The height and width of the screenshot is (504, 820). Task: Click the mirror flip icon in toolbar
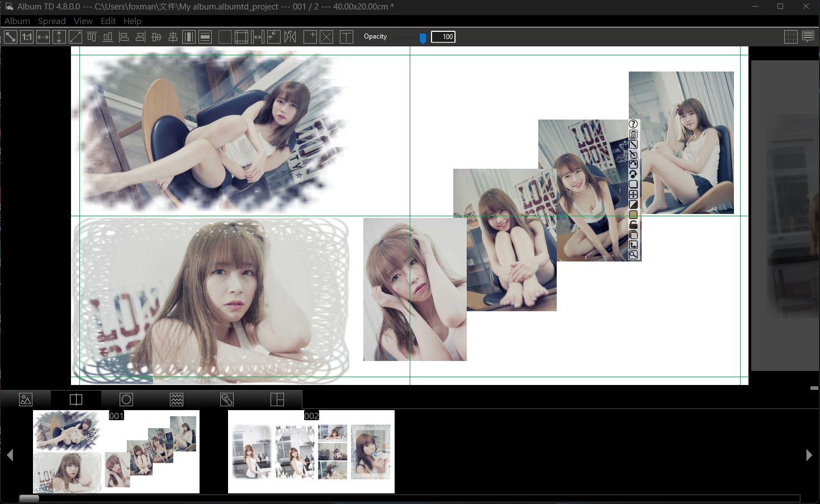click(x=290, y=37)
